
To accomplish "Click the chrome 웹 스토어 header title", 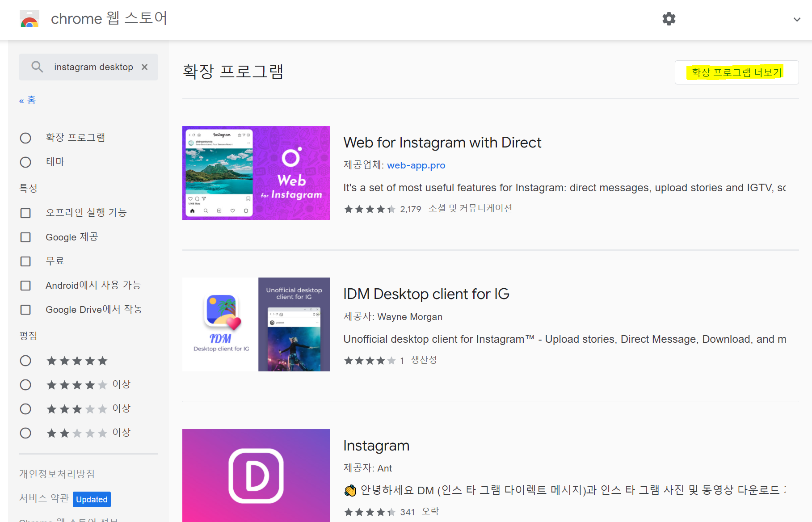I will click(x=109, y=18).
